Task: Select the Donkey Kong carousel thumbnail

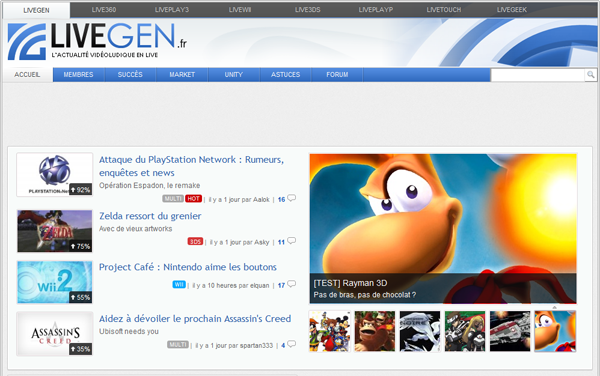Action: click(375, 331)
